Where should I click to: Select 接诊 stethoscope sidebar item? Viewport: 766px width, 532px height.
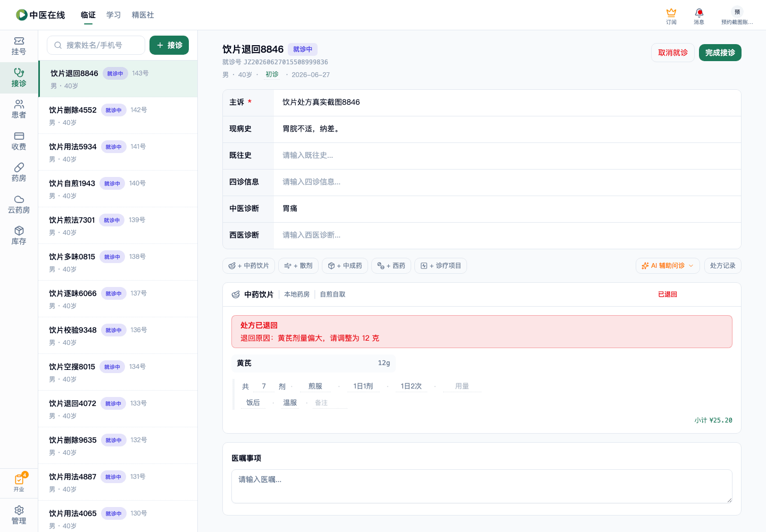(x=19, y=78)
